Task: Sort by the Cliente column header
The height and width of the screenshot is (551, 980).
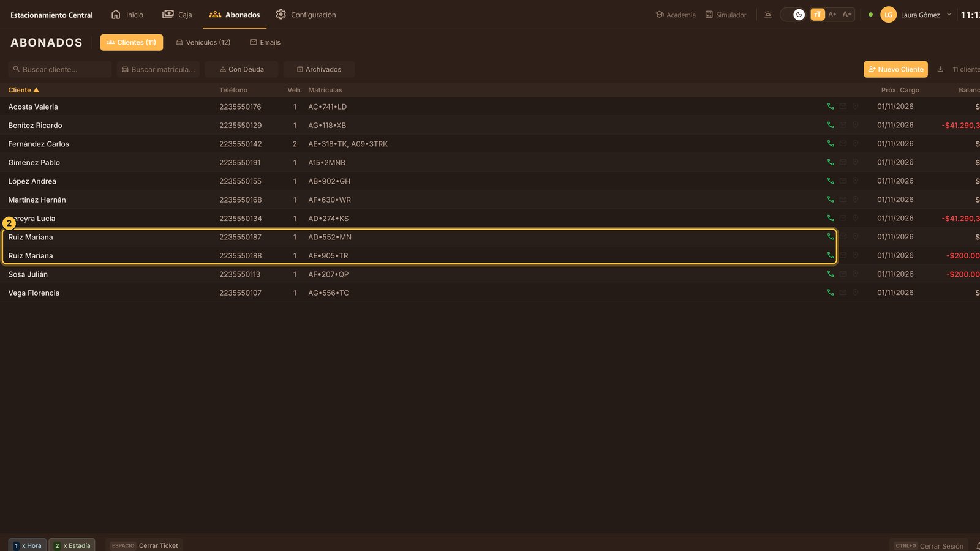Action: pos(23,90)
